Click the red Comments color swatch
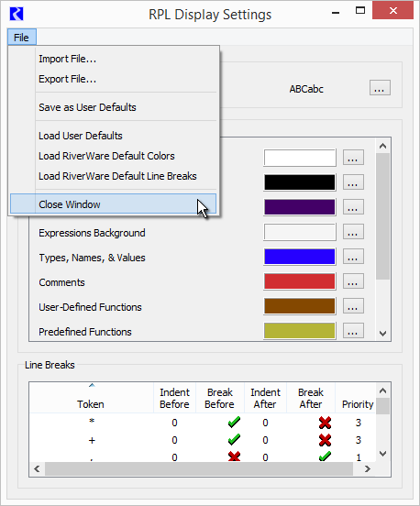The image size is (420, 506). tap(300, 281)
